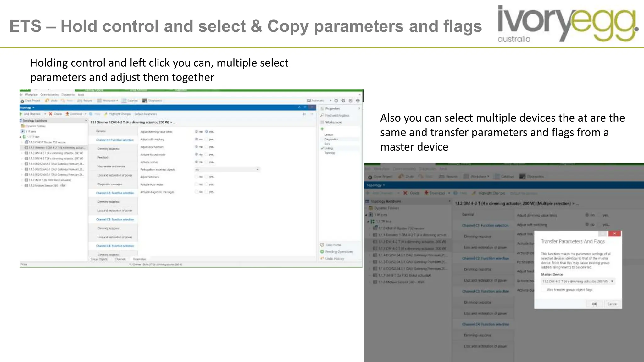Screen dimensions: 644x362
Task: Click Download in right dimmed ETS window
Action: click(435, 193)
